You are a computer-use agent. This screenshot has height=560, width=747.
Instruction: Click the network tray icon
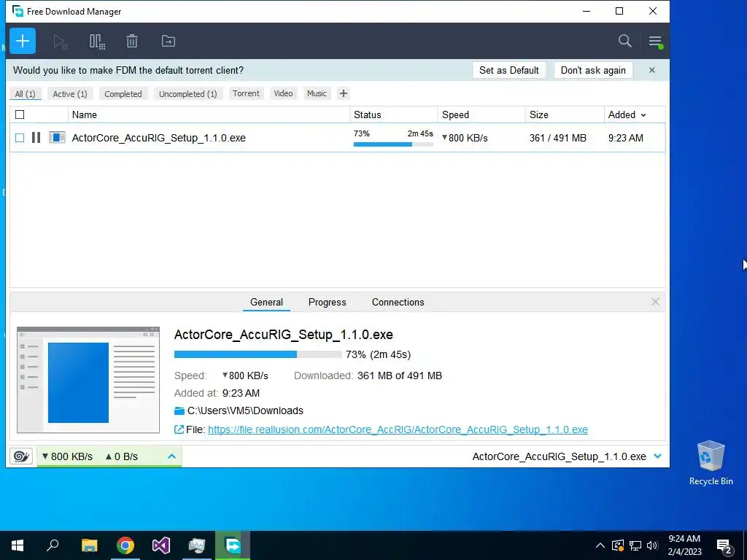[x=635, y=545]
